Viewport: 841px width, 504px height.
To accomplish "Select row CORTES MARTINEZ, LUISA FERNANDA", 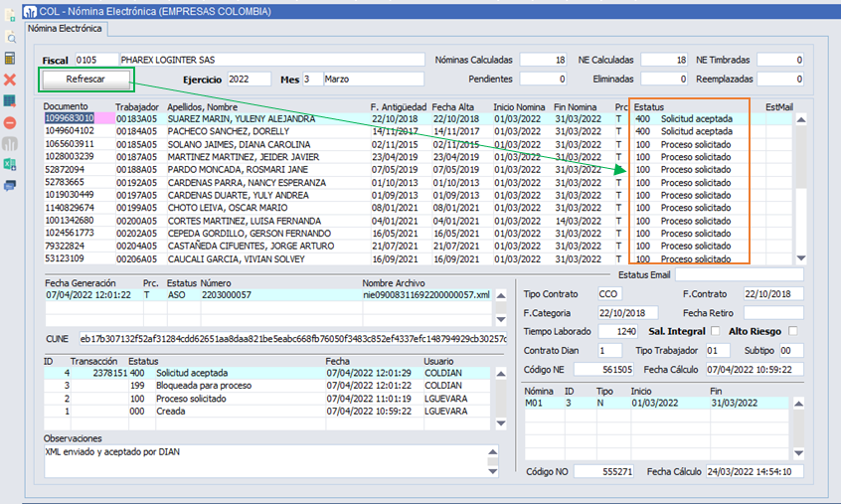I will click(x=419, y=221).
